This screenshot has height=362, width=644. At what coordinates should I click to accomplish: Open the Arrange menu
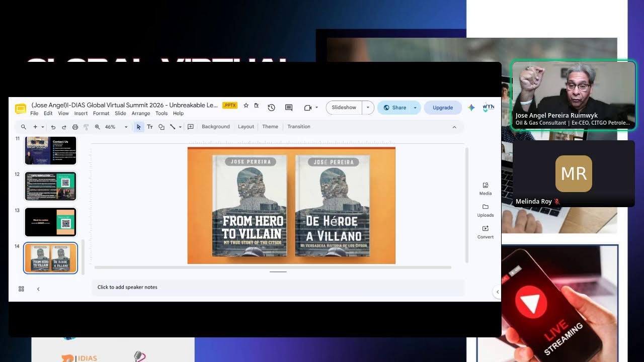[141, 114]
